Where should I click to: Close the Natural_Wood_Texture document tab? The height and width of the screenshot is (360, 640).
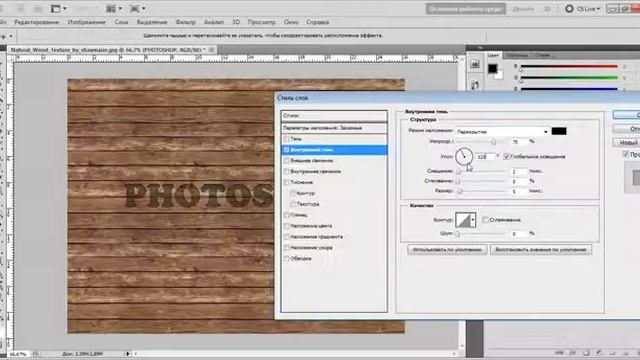coord(211,50)
